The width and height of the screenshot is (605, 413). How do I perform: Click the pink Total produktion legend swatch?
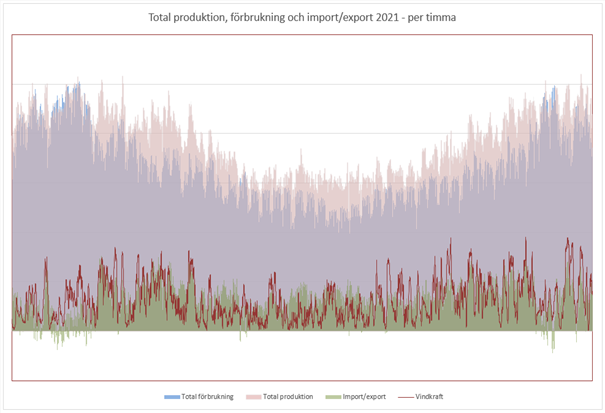click(x=253, y=397)
